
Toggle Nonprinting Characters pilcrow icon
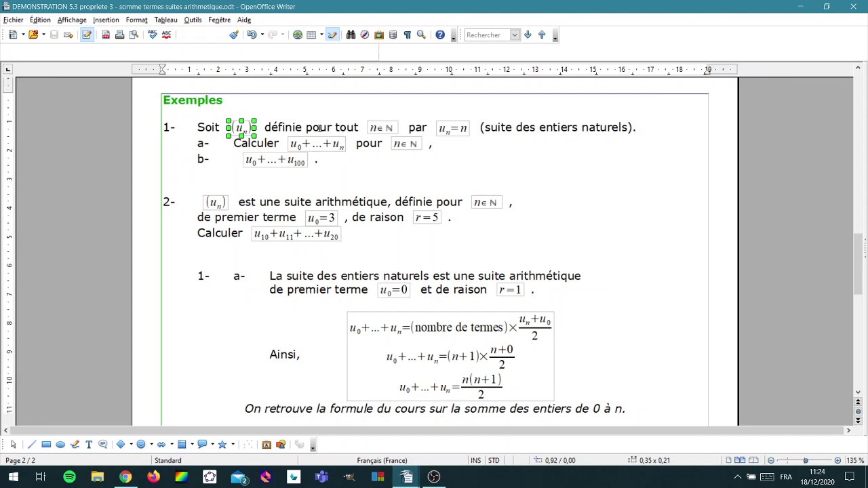[407, 35]
